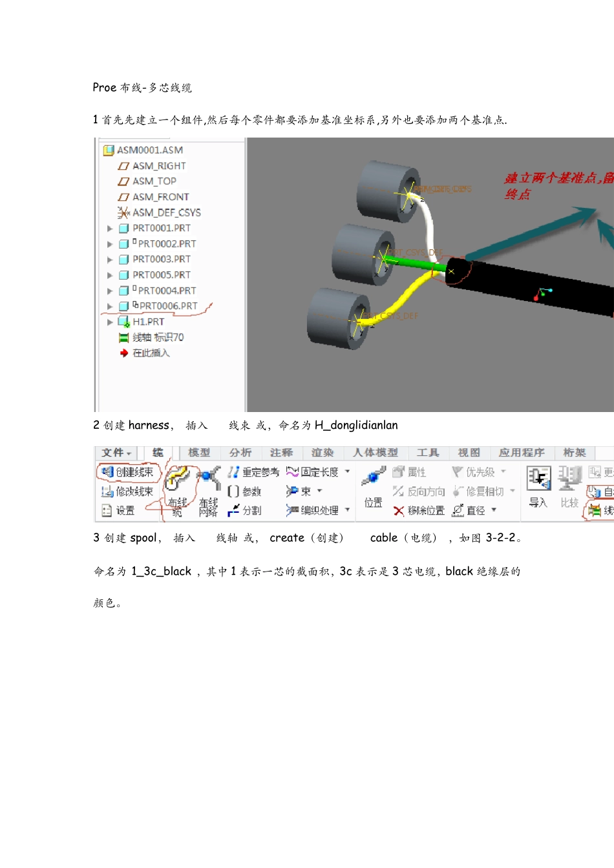The width and height of the screenshot is (614, 868).
Task: Switch to the 视图 (View) tab
Action: click(469, 453)
